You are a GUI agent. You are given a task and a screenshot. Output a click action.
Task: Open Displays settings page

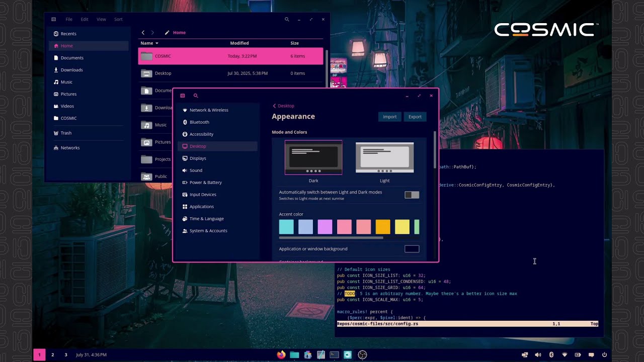pos(217,158)
